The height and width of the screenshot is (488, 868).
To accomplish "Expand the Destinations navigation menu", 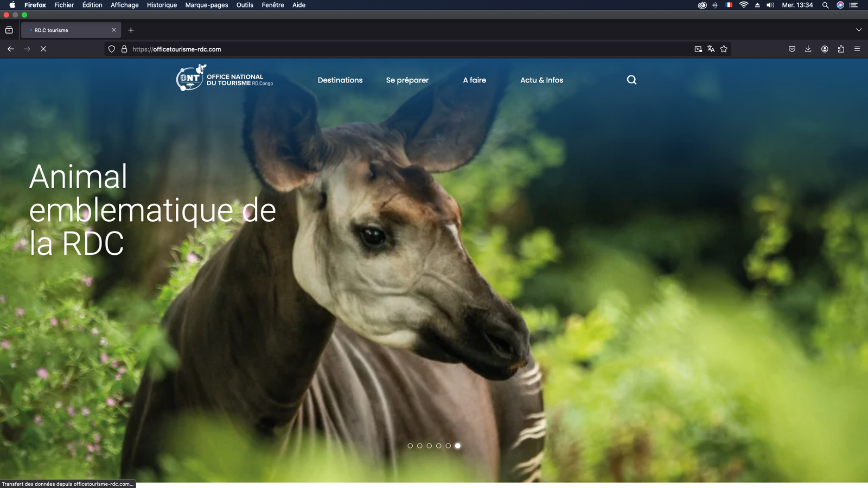I will (340, 80).
